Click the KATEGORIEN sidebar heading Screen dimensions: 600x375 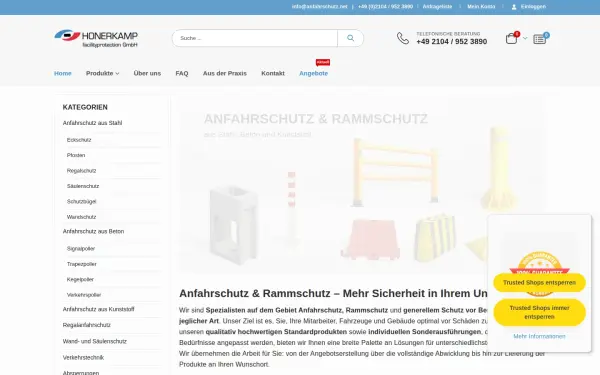tap(85, 107)
